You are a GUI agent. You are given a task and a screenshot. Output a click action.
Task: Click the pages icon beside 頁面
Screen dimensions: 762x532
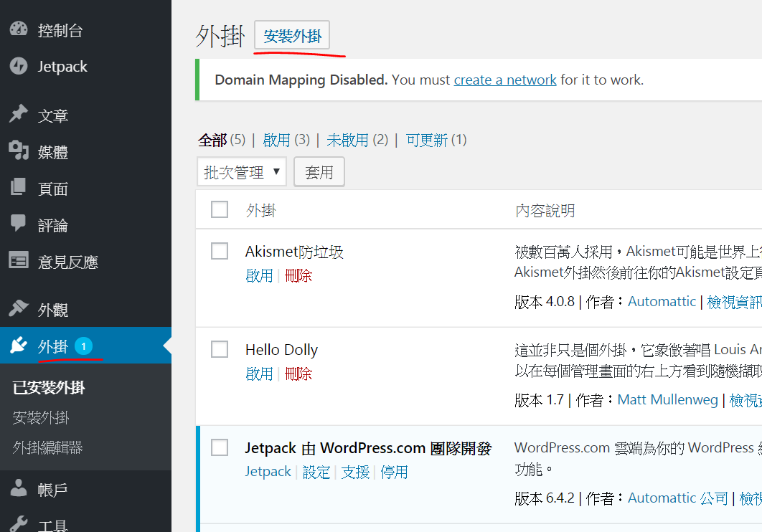coord(18,187)
